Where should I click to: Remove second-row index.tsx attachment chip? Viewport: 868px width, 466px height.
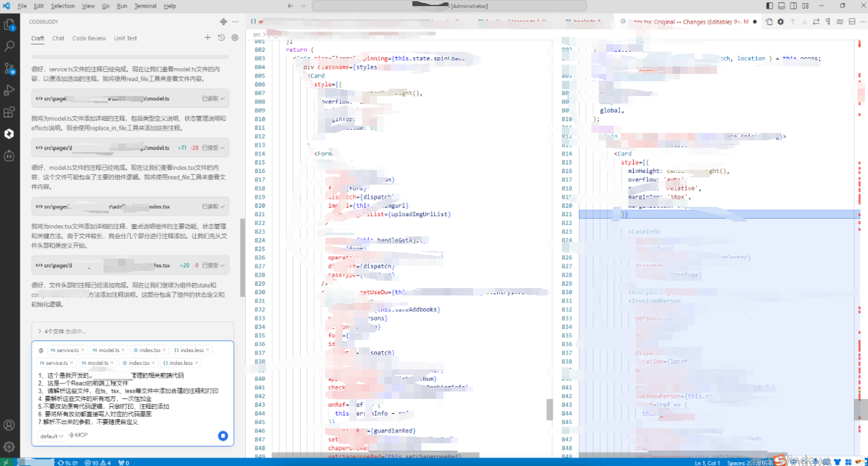point(155,363)
